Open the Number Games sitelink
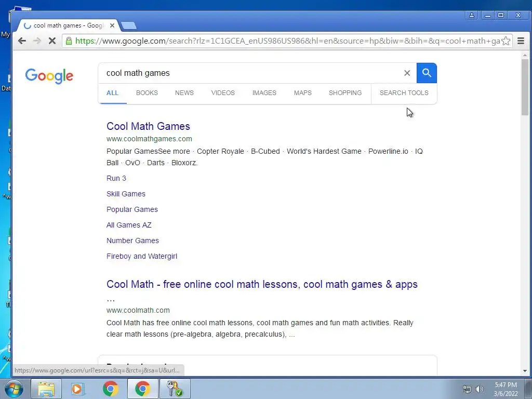The height and width of the screenshot is (399, 532). pos(132,241)
